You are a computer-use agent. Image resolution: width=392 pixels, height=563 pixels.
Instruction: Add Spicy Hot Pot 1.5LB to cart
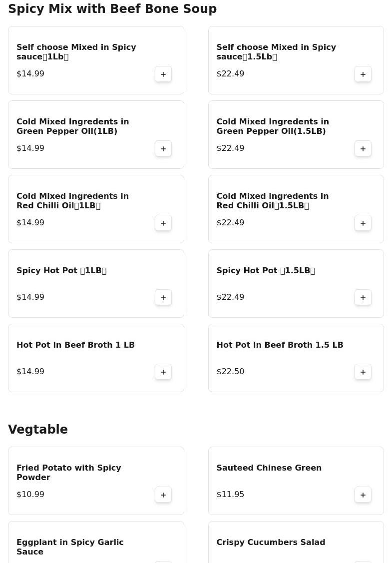363,297
